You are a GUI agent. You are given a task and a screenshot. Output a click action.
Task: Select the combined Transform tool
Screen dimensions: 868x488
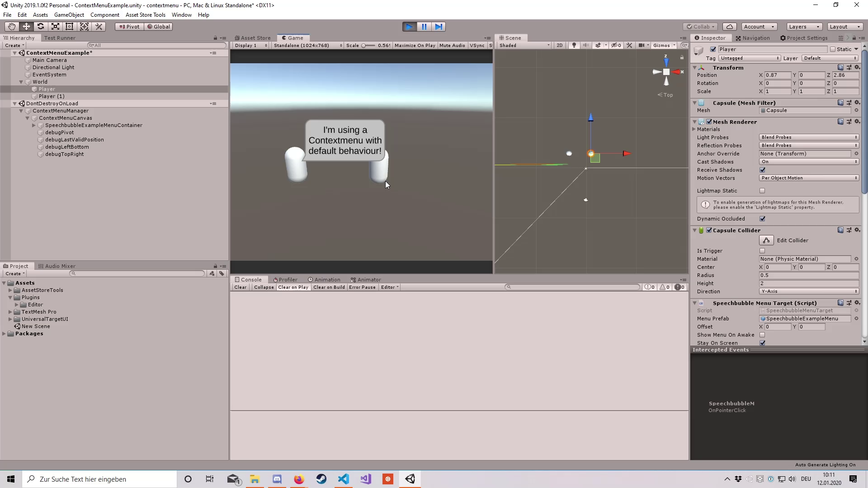click(84, 27)
